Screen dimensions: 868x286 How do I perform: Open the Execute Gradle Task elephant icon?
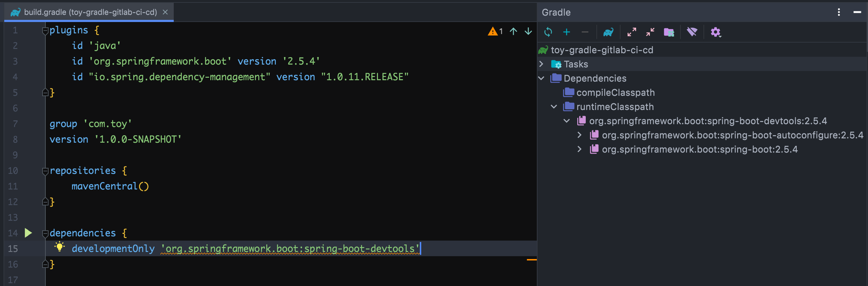coord(608,32)
